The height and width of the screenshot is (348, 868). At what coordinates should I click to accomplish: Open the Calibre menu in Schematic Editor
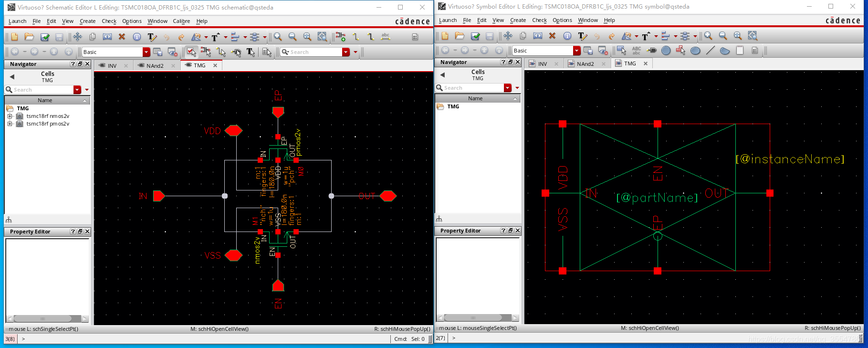point(181,21)
